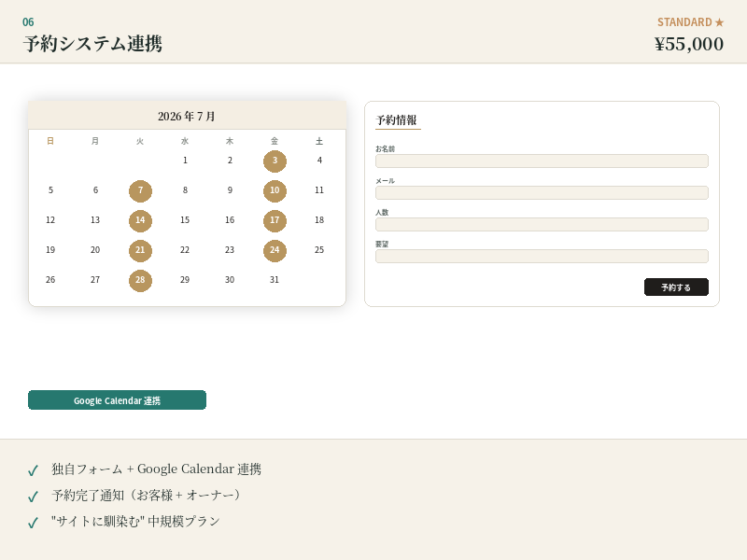
Task: Click calendar date 8
Action: click(x=185, y=190)
